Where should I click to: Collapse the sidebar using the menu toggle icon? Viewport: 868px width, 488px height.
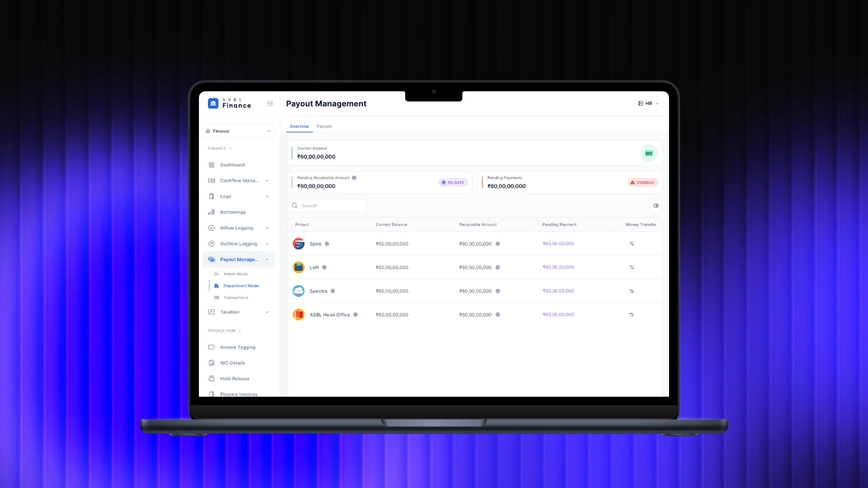[270, 103]
